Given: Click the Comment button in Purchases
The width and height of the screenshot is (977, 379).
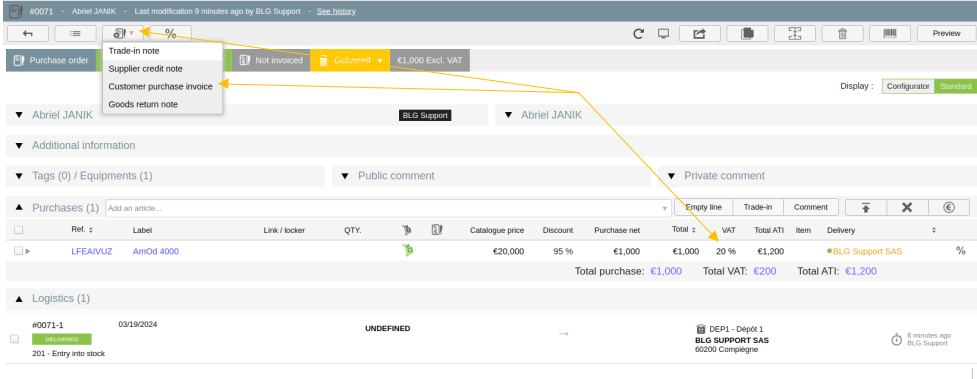Looking at the screenshot, I should 811,207.
